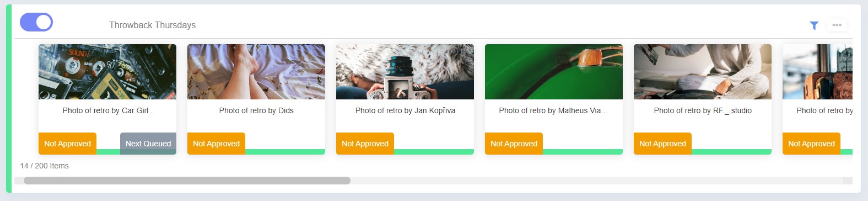Click Not Approved on Matheus Via photo
Image resolution: width=868 pixels, height=201 pixels.
click(x=514, y=144)
